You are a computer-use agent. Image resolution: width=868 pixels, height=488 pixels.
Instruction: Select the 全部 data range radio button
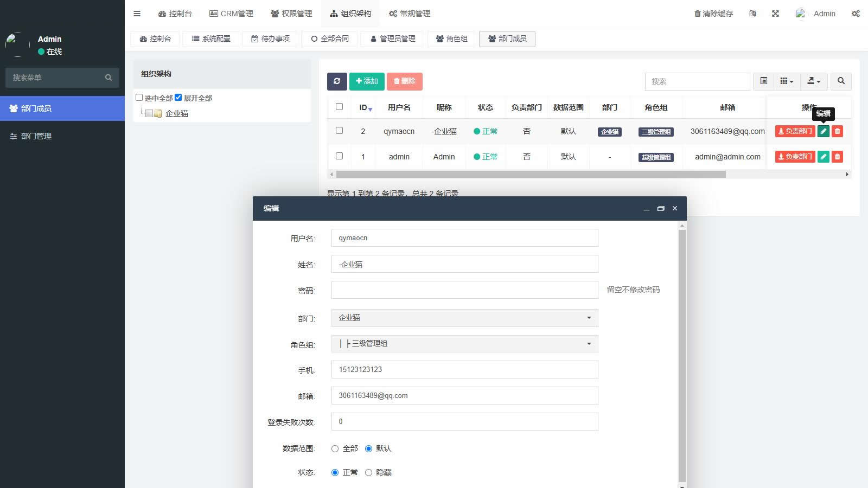point(335,448)
